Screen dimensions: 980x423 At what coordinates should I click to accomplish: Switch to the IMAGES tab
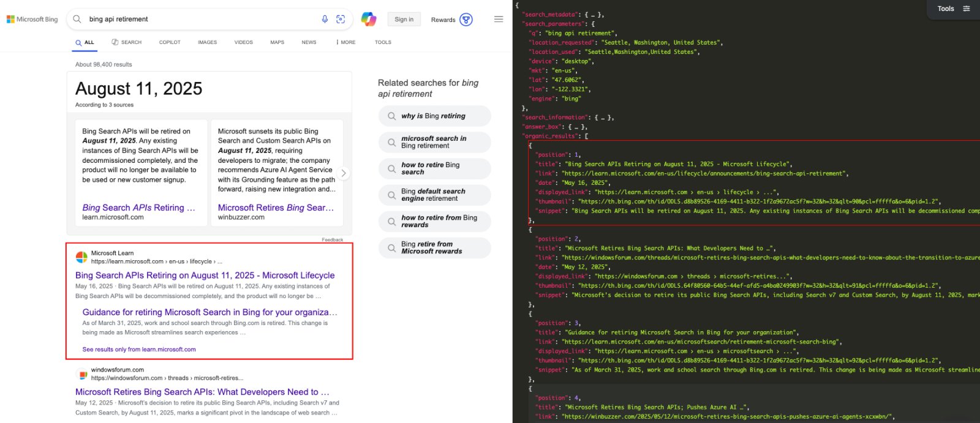(x=207, y=42)
